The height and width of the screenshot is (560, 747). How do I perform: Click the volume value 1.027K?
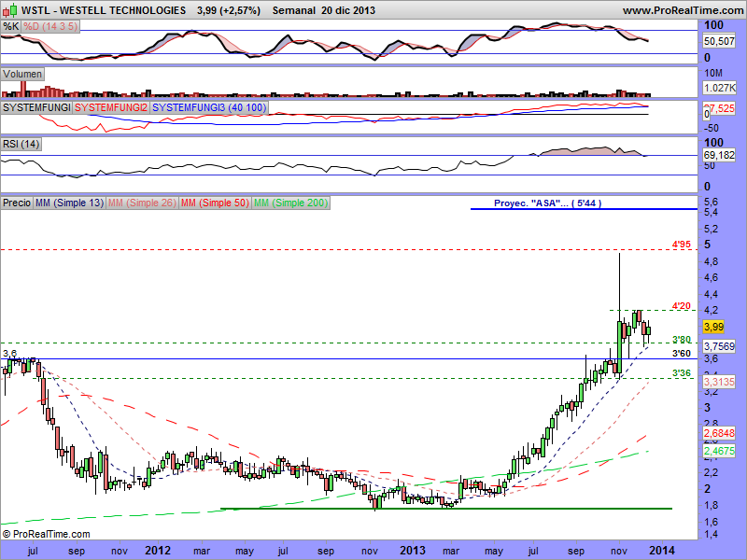click(719, 88)
